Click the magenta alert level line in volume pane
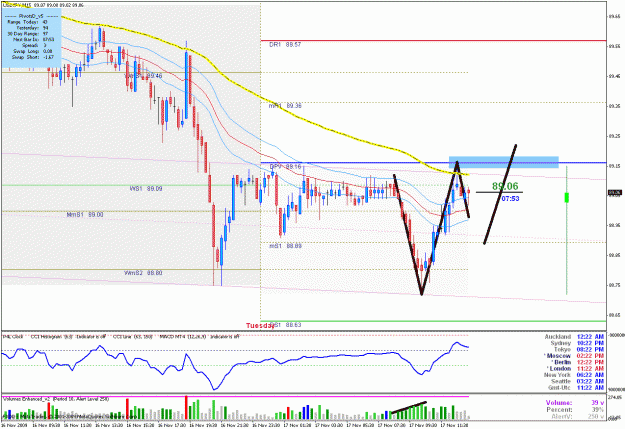 point(235,396)
